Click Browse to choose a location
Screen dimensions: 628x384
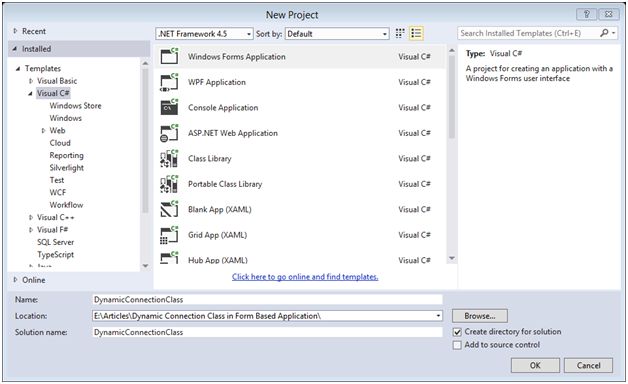click(x=480, y=316)
